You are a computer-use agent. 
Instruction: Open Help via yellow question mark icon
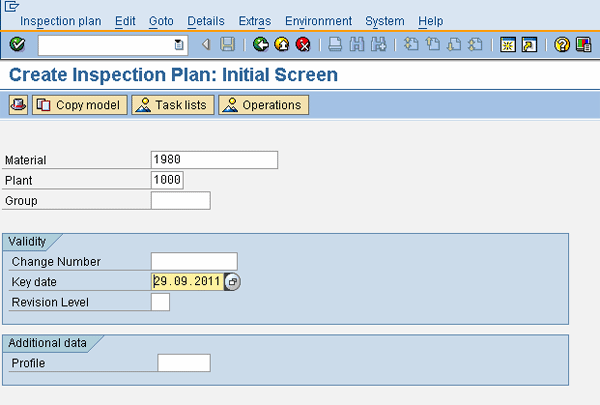[x=562, y=44]
